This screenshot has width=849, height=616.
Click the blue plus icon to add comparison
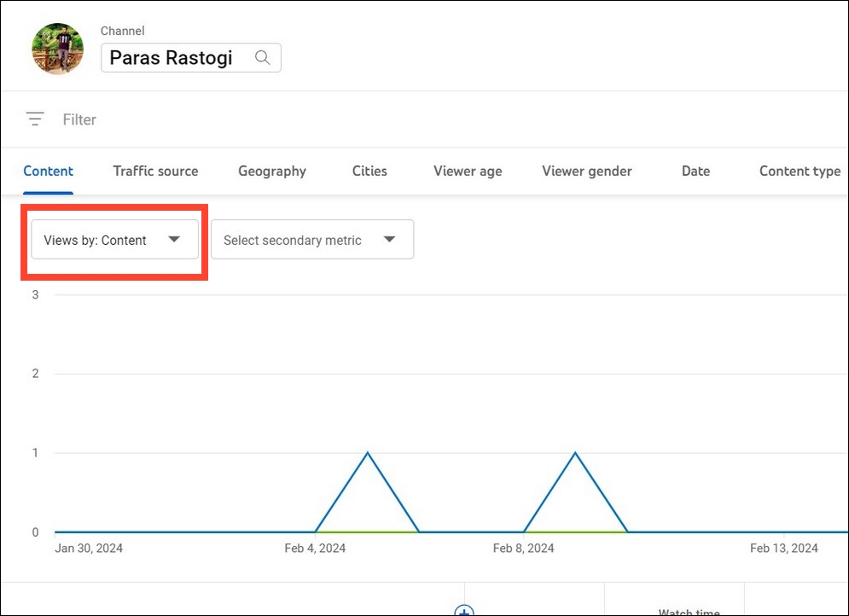(464, 612)
